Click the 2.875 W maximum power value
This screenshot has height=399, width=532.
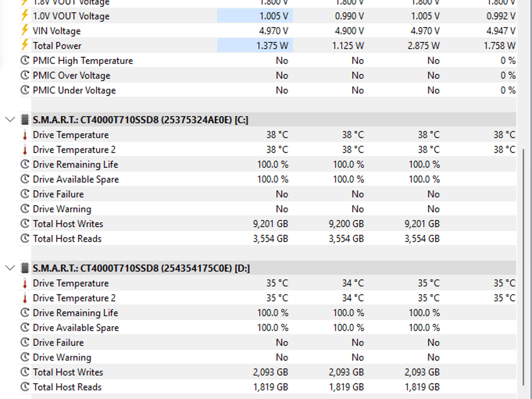[424, 45]
